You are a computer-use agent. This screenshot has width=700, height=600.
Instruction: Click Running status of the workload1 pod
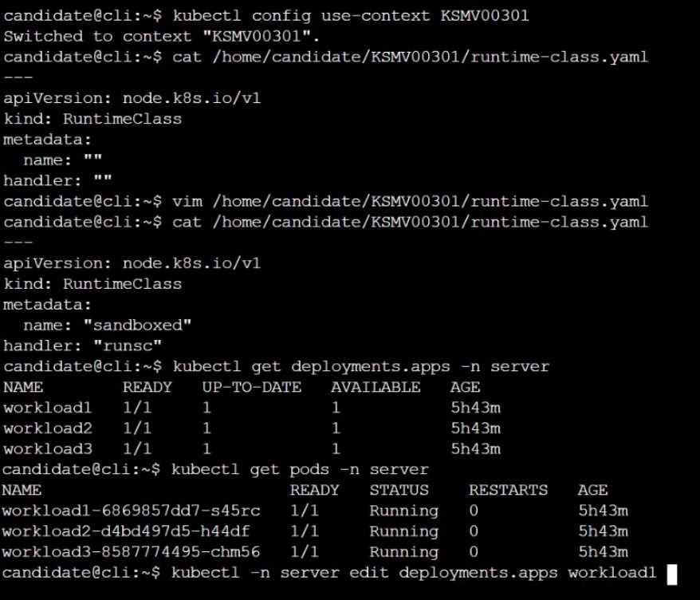coord(403,511)
